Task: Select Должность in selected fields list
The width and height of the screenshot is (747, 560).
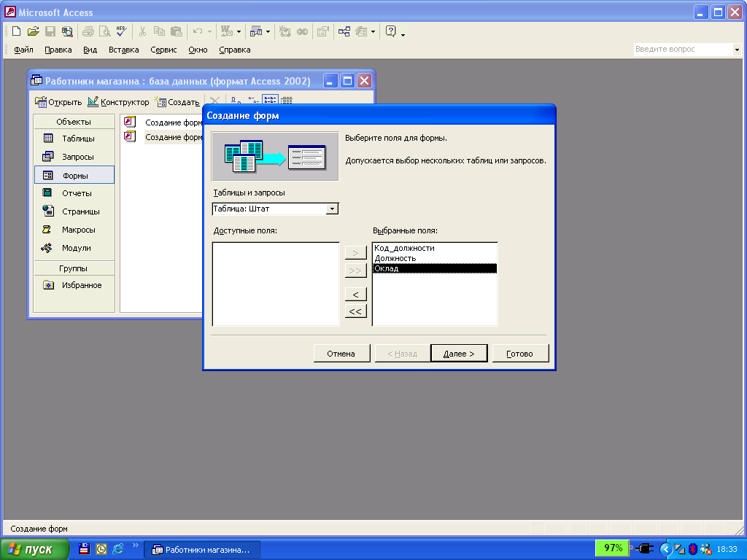Action: click(435, 258)
